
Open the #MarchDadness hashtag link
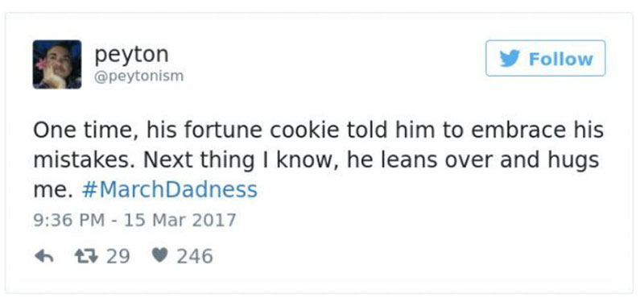tap(169, 190)
